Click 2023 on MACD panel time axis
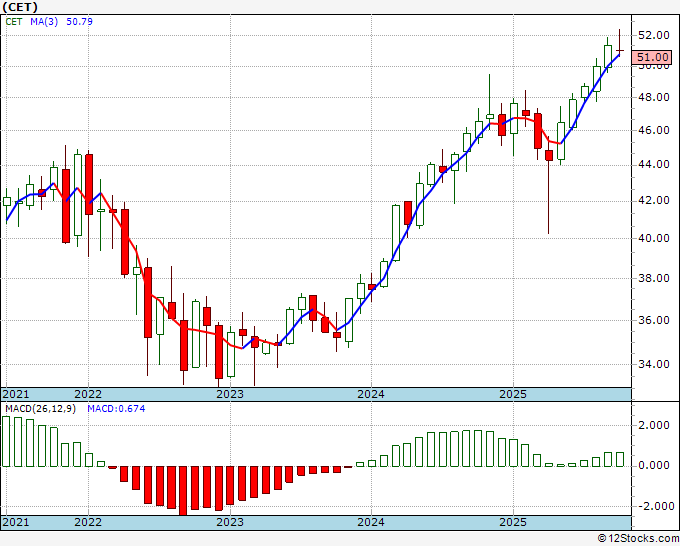 point(230,522)
